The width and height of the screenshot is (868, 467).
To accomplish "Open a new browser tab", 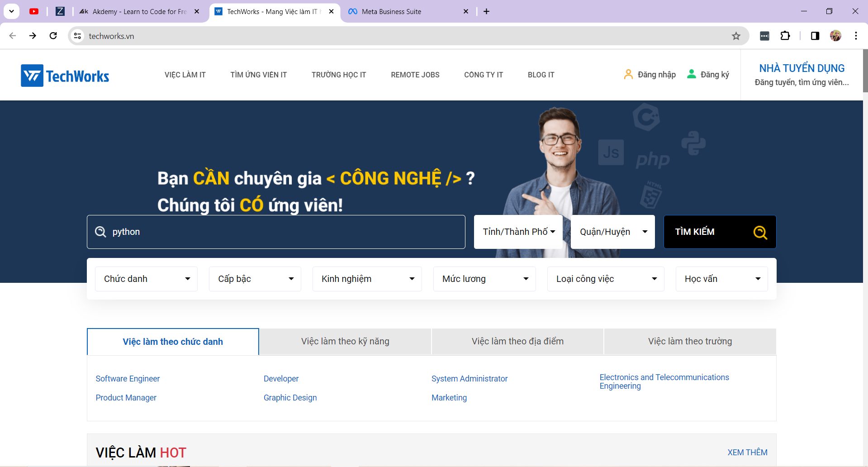I will pyautogui.click(x=486, y=11).
